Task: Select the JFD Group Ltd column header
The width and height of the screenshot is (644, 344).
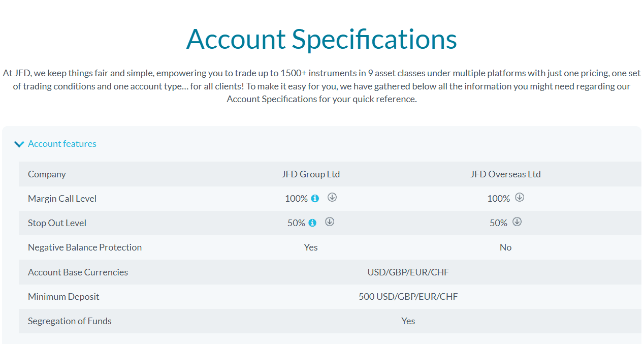Action: click(x=311, y=174)
